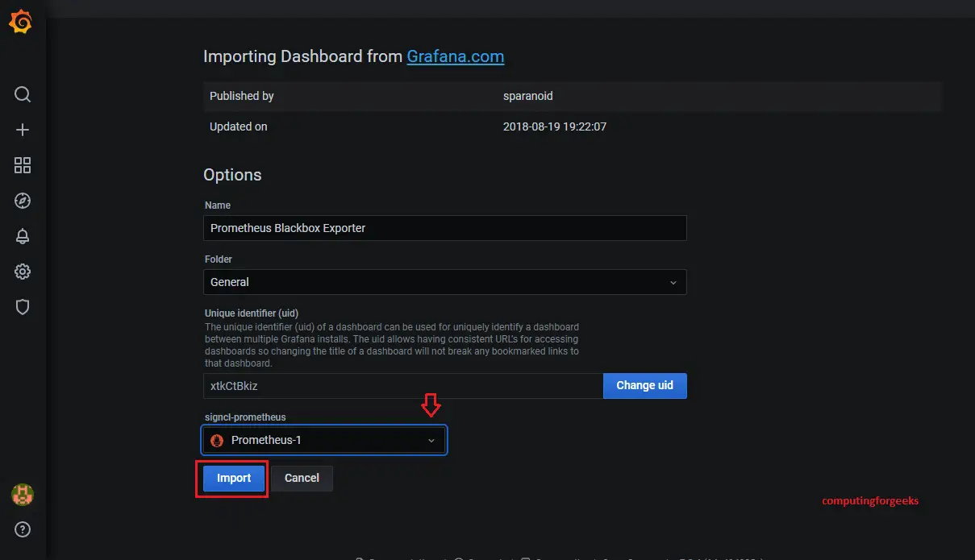Screen dimensions: 975x560
Task: Click the Change uid button
Action: pos(644,386)
